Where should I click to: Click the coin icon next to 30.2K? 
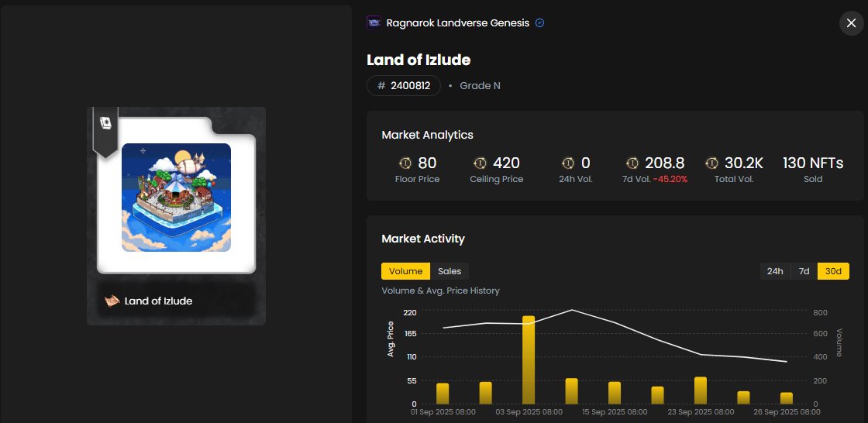(x=712, y=163)
